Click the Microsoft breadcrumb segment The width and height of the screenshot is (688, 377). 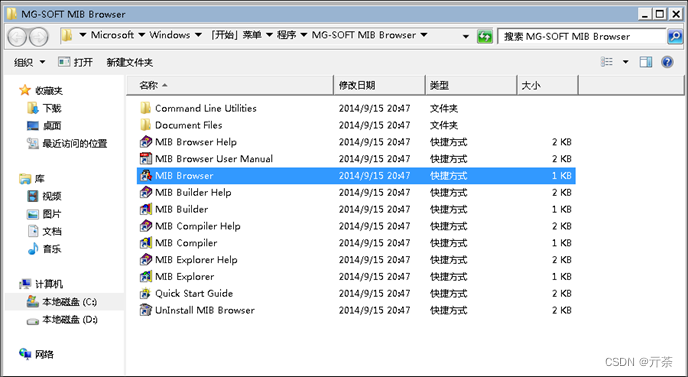coord(112,35)
